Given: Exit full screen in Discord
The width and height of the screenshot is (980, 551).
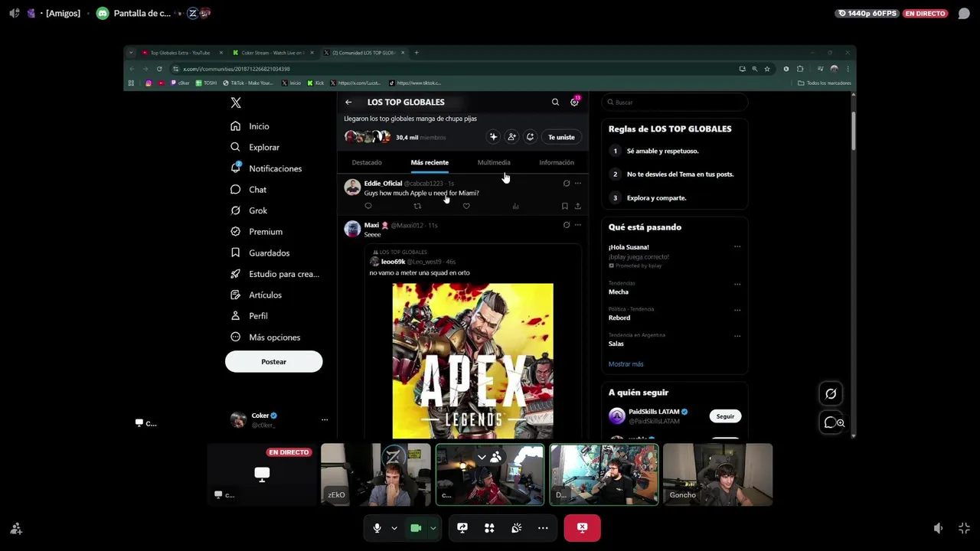Looking at the screenshot, I should coord(964,528).
